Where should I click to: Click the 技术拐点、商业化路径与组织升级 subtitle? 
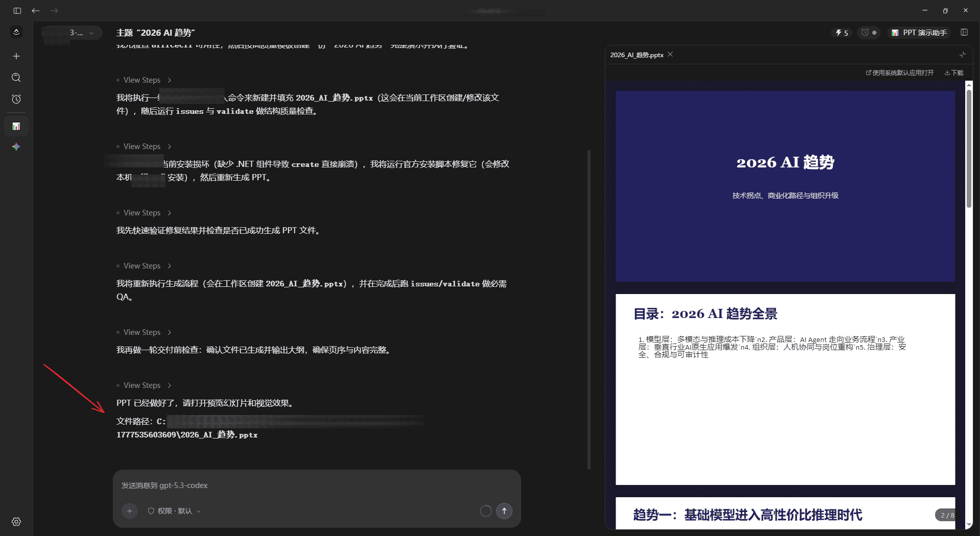[785, 196]
